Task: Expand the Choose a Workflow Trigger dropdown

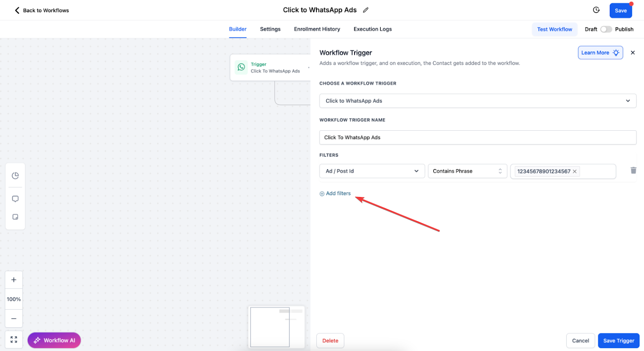Action: (478, 101)
